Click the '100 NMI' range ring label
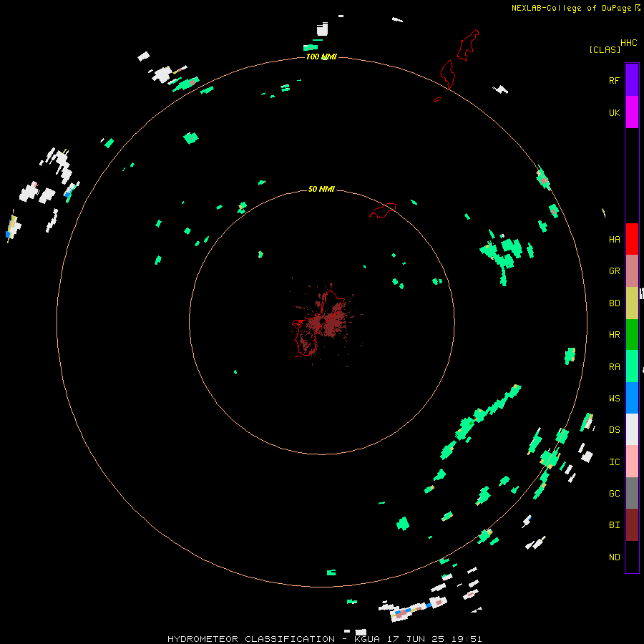 tap(321, 57)
